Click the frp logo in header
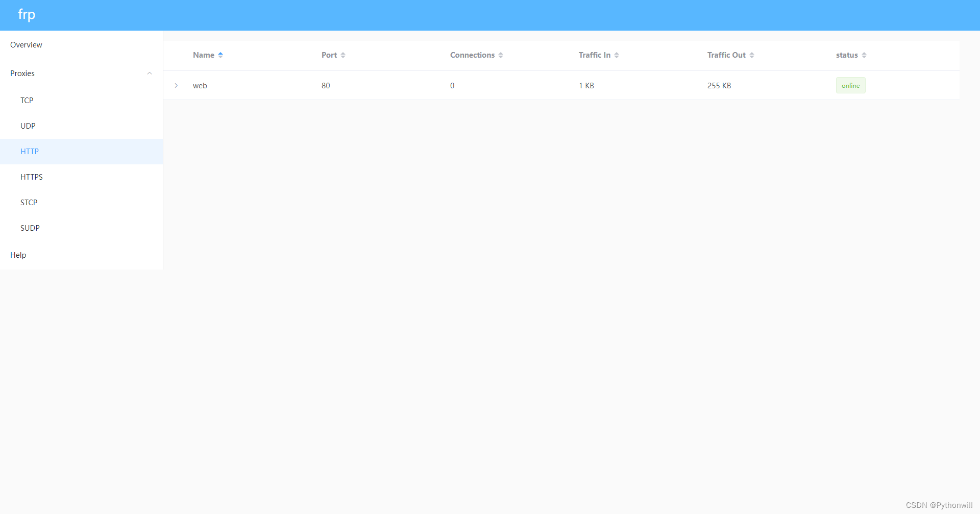The image size is (980, 514). (x=27, y=15)
